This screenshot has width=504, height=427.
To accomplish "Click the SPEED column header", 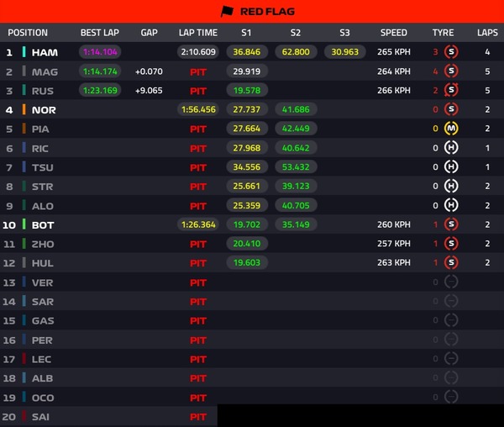I will [394, 33].
